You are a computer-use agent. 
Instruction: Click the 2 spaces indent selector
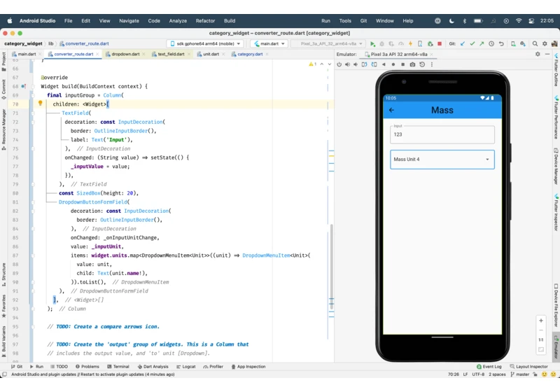coord(497,374)
